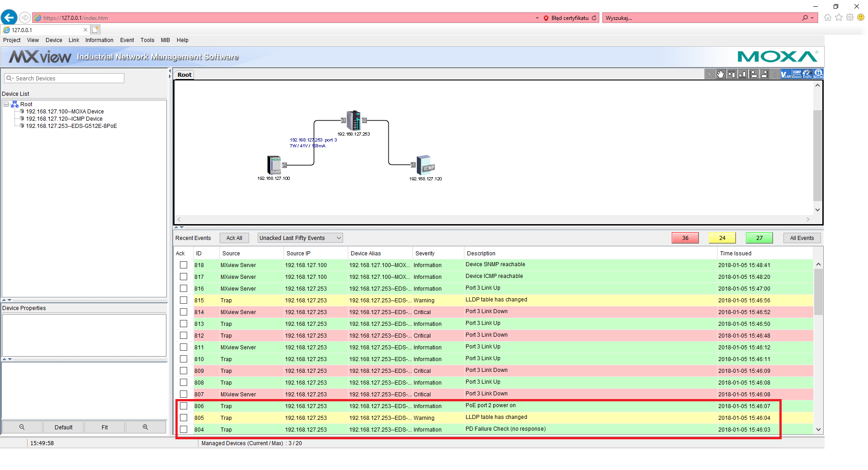Select the Root topology tab

click(184, 75)
